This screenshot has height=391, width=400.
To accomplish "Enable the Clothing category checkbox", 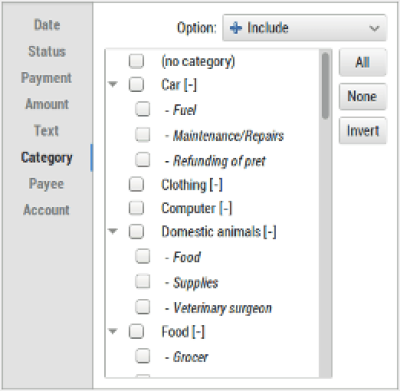I will tap(136, 184).
